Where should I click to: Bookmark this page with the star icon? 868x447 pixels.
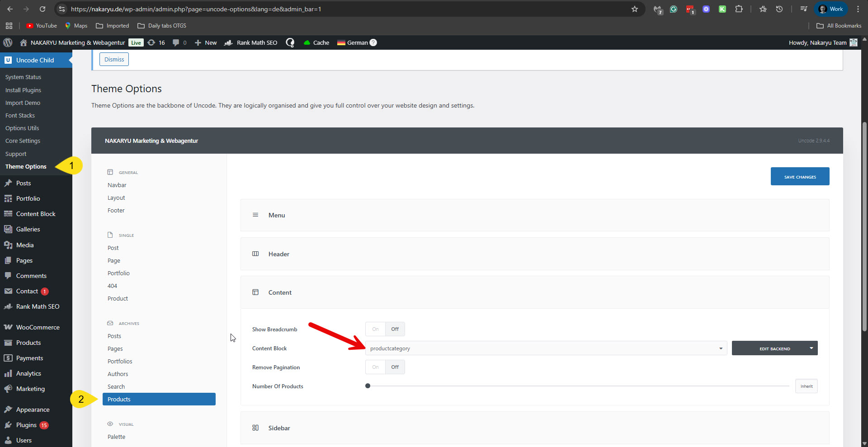[635, 9]
